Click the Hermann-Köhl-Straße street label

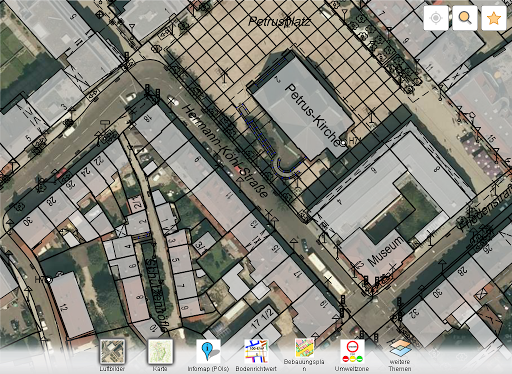tap(225, 151)
